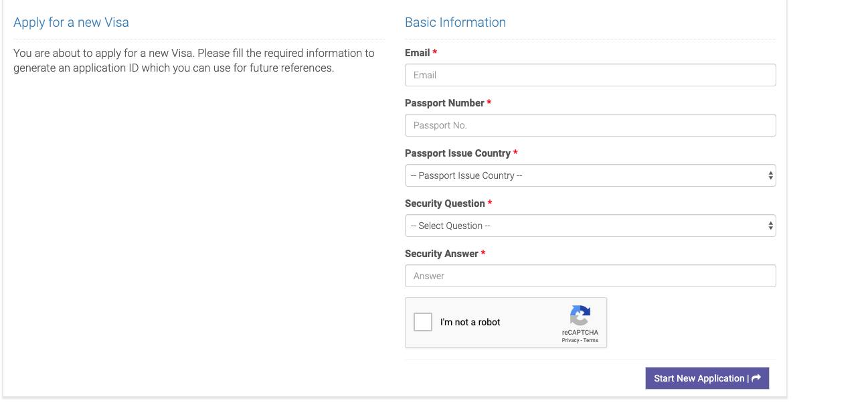
Task: Open the reCAPTCHA Terms link
Action: pyautogui.click(x=591, y=341)
